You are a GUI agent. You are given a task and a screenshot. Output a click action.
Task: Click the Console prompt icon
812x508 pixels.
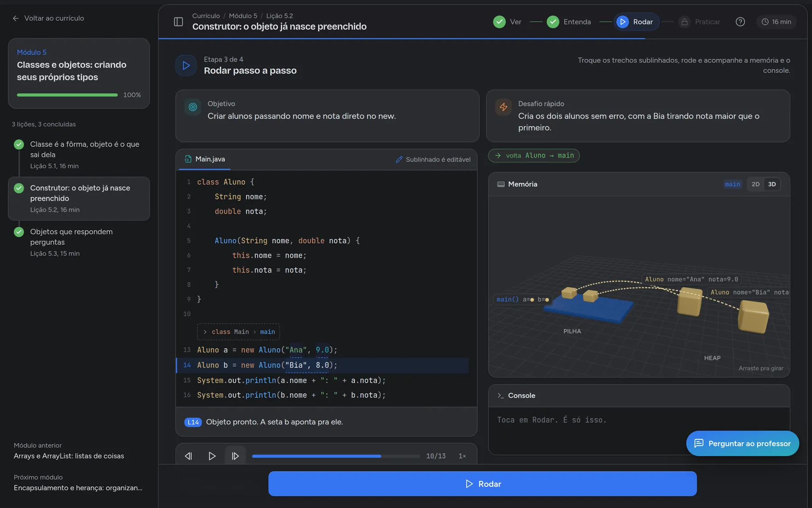coord(501,396)
